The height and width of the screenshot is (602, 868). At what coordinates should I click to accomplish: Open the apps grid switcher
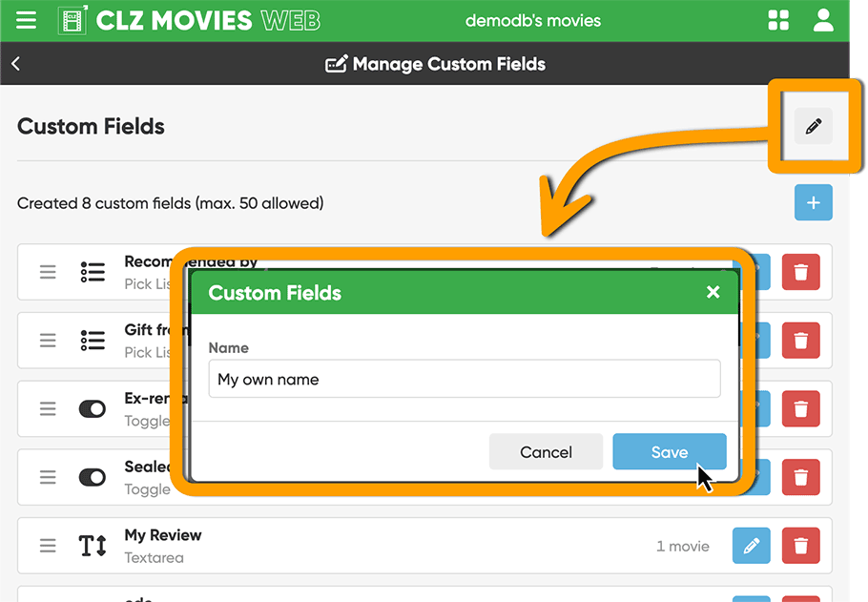(778, 20)
